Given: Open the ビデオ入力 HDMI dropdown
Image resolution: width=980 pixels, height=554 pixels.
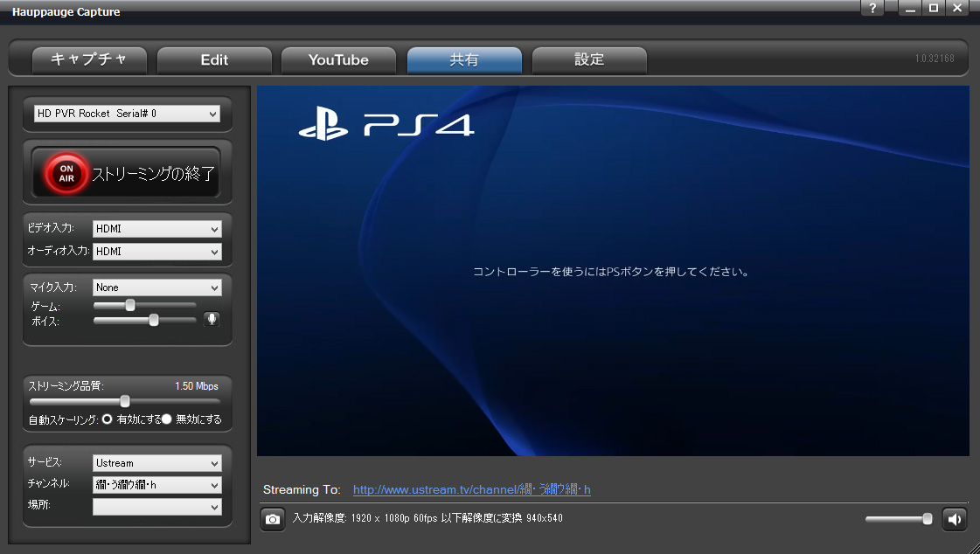Looking at the screenshot, I should (x=156, y=229).
